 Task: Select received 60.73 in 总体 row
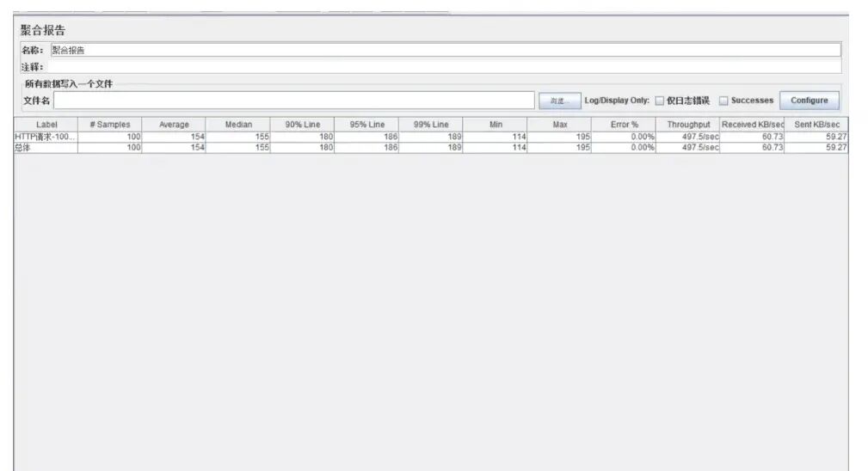click(x=752, y=148)
